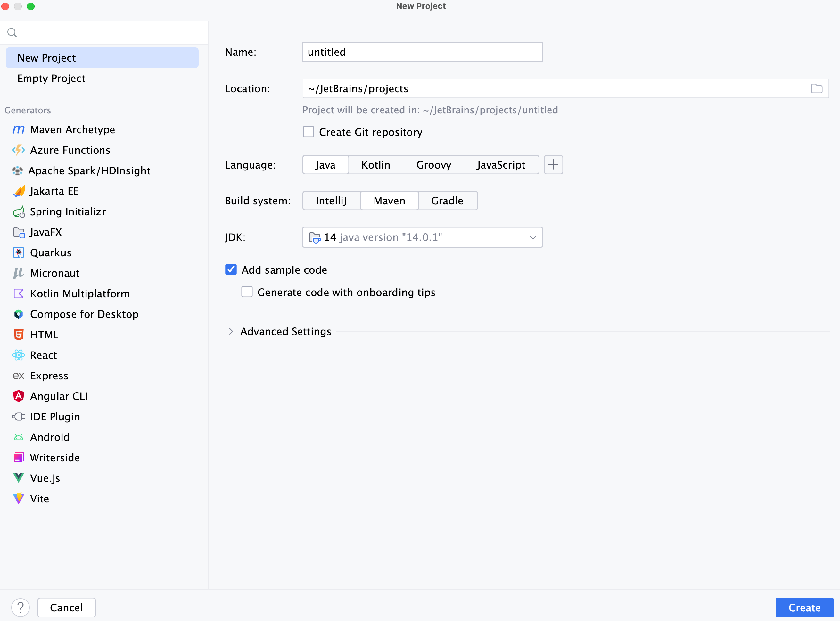
Task: Cancel the New Project dialog
Action: tap(67, 608)
